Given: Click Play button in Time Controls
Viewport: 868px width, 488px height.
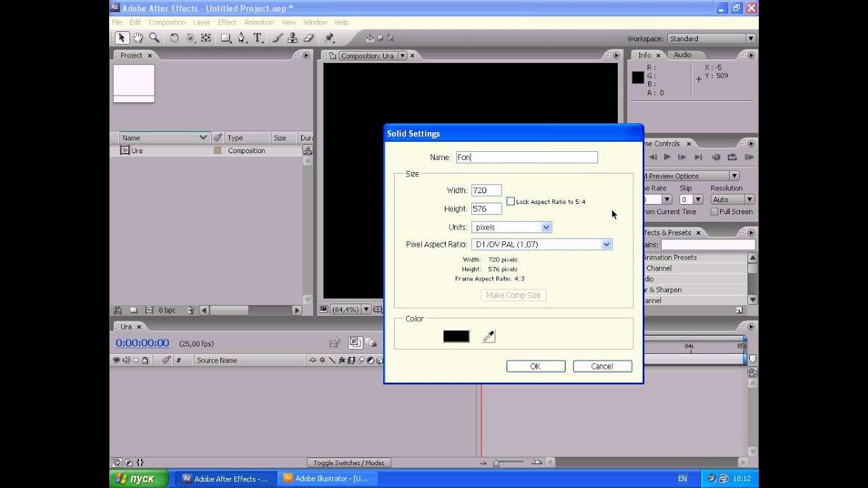Looking at the screenshot, I should tap(667, 157).
